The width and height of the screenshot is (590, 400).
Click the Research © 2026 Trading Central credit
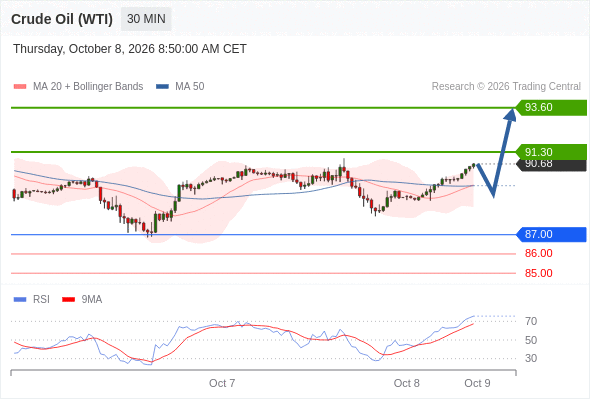point(506,87)
